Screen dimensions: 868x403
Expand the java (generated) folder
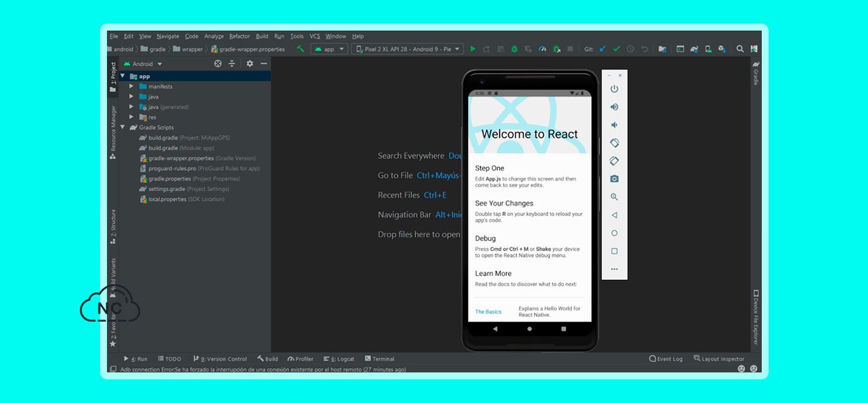[x=132, y=107]
